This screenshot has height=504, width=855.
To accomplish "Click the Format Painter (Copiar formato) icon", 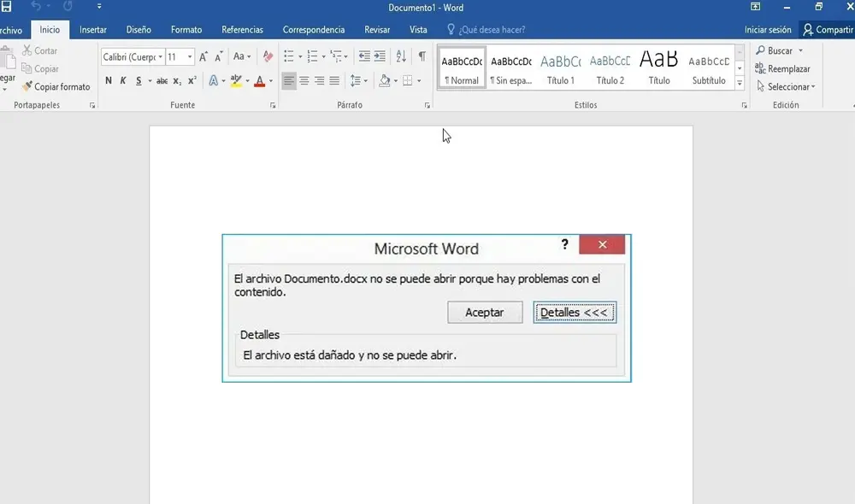I will pos(26,86).
